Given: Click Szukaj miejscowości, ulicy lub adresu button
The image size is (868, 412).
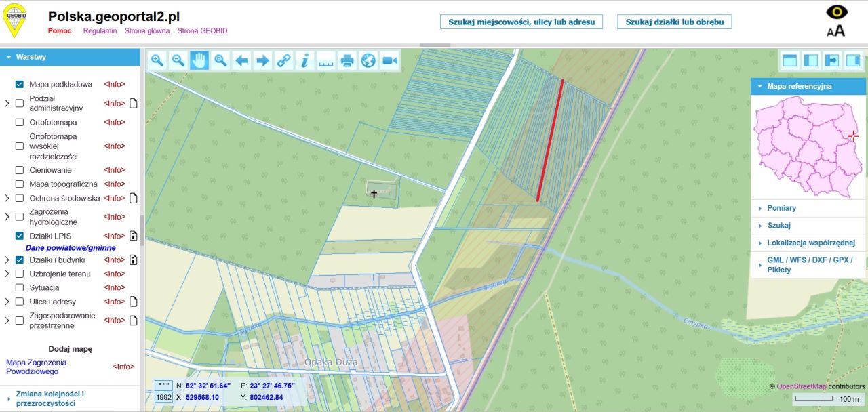Looking at the screenshot, I should [x=521, y=22].
